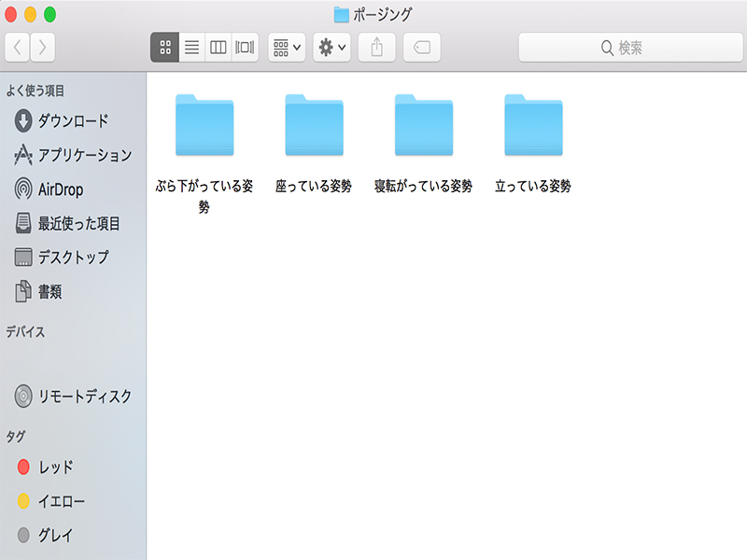Click the デスクトップ sidebar icon
Screen dimensions: 747x560
click(23, 258)
